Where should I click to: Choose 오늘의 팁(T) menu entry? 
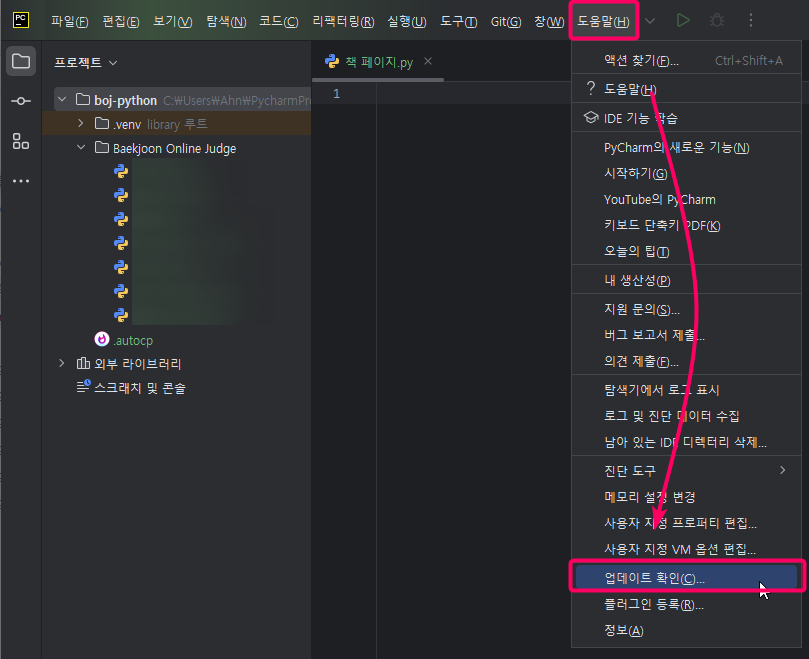tap(686, 251)
